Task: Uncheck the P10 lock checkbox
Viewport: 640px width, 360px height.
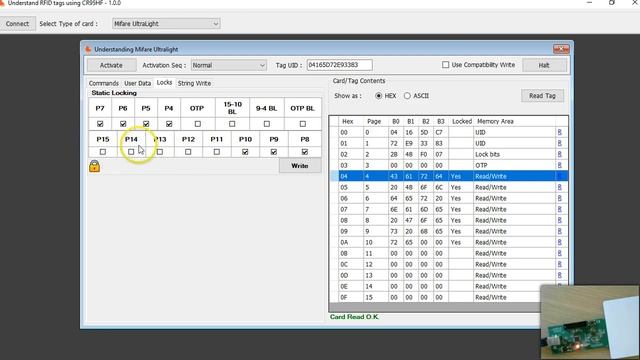Action: coord(245,152)
